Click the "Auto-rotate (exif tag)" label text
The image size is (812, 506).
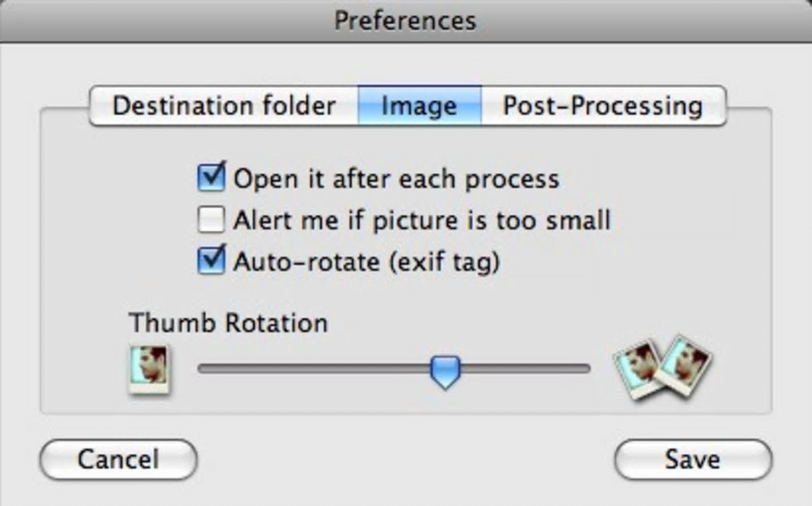pos(366,261)
